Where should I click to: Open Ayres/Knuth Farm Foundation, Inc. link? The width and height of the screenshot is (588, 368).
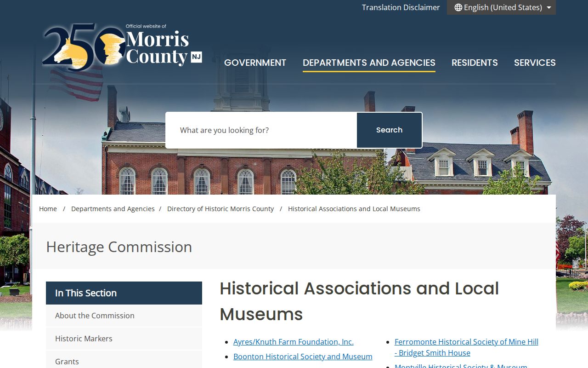[294, 342]
